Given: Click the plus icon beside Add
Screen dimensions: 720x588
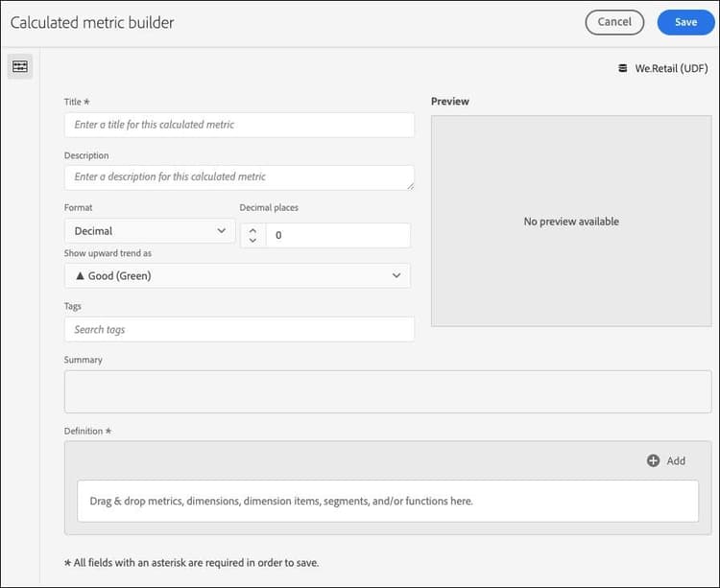Looking at the screenshot, I should (x=654, y=460).
